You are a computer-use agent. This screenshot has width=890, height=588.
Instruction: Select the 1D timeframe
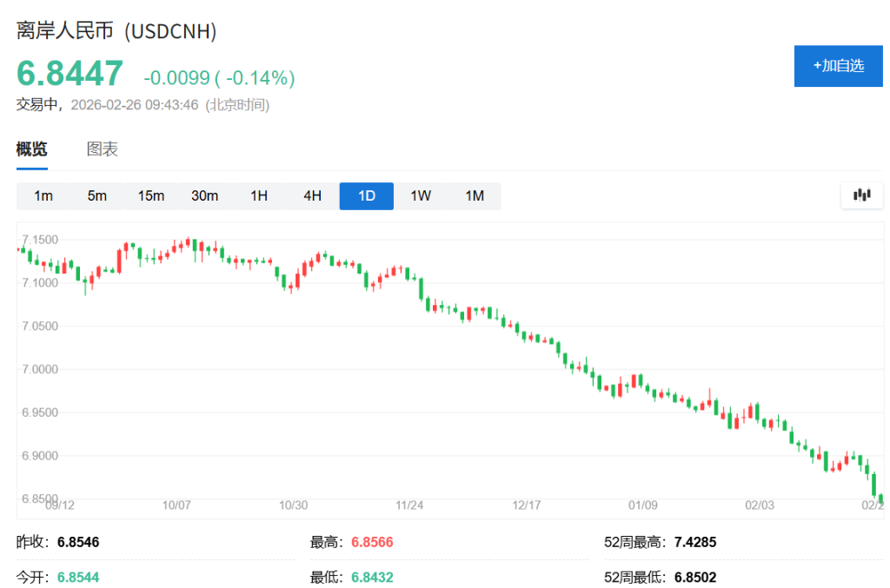point(367,195)
